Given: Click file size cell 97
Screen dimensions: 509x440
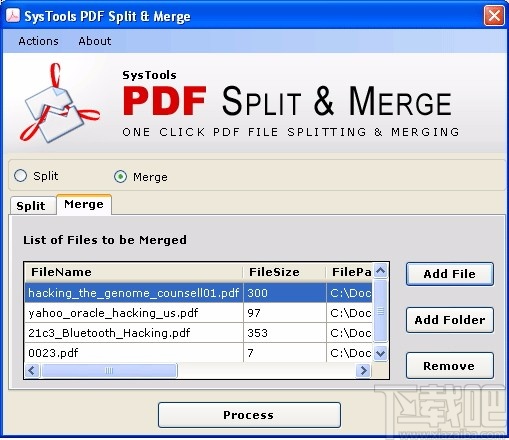Looking at the screenshot, I should coord(285,313).
